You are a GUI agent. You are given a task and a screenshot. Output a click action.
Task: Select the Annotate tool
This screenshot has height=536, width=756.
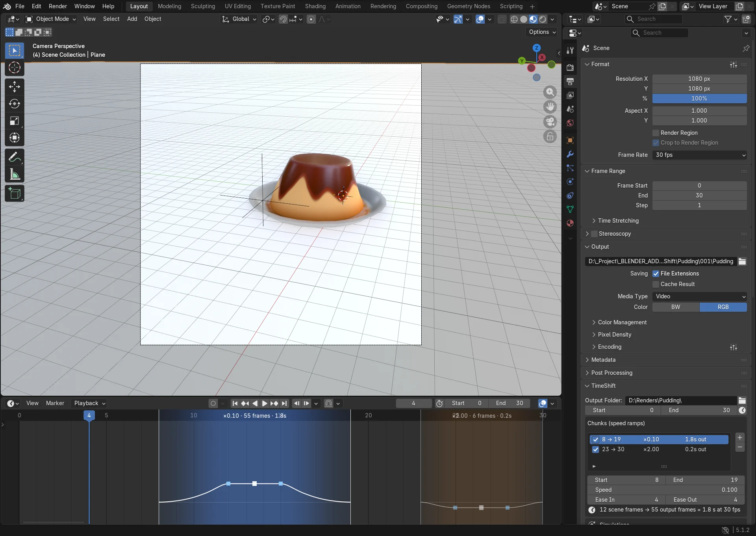tap(15, 157)
